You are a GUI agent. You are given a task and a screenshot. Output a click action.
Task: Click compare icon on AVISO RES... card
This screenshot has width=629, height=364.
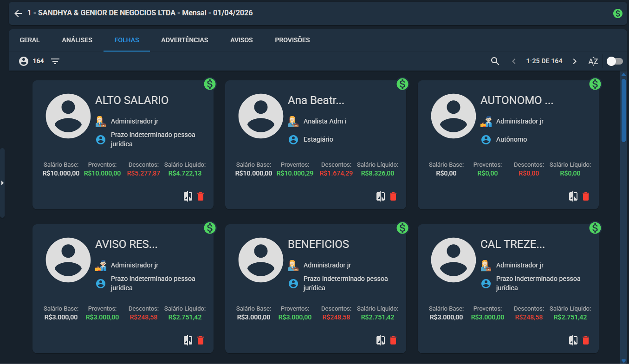[x=188, y=340]
